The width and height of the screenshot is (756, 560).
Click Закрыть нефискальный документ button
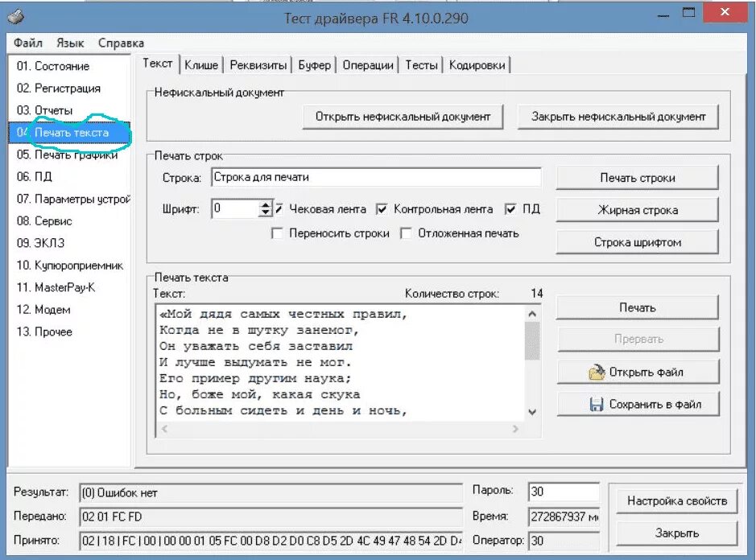(x=618, y=117)
